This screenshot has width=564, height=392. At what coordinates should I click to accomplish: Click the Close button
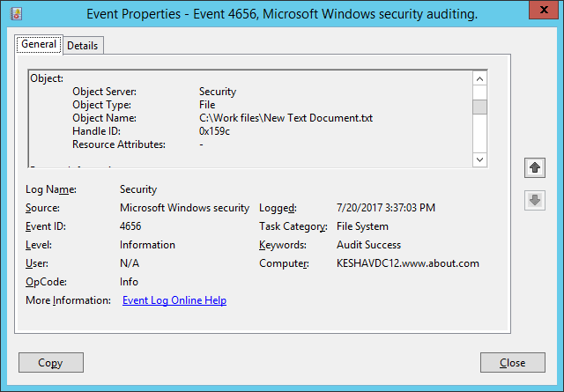[513, 363]
